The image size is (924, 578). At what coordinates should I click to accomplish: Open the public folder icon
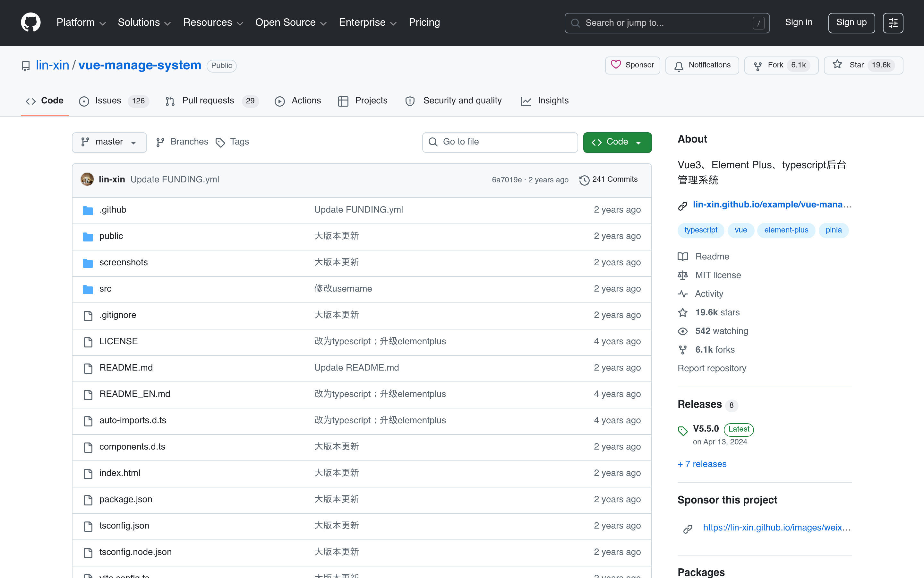[88, 236]
